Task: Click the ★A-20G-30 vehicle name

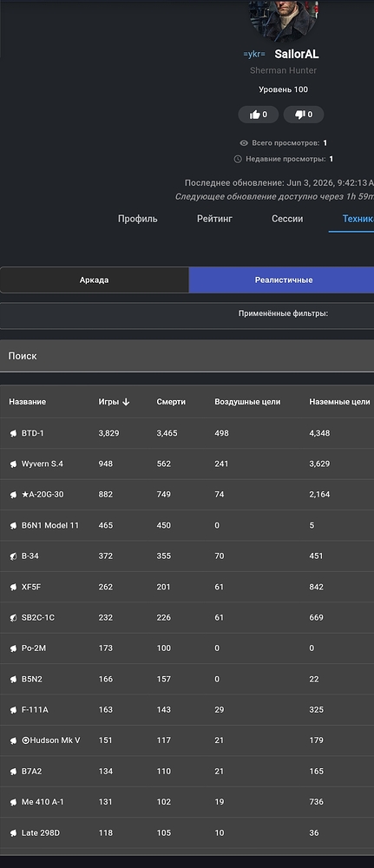Action: (x=43, y=495)
